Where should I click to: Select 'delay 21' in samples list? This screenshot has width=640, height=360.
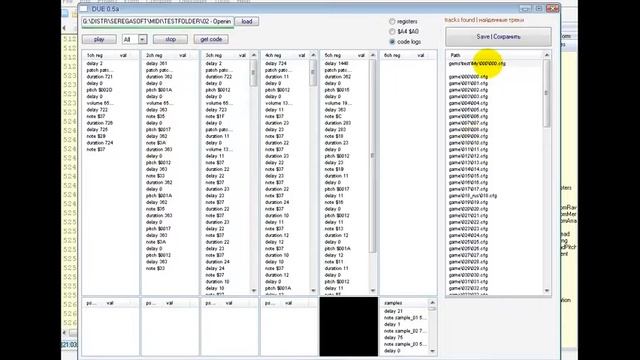tap(393, 311)
